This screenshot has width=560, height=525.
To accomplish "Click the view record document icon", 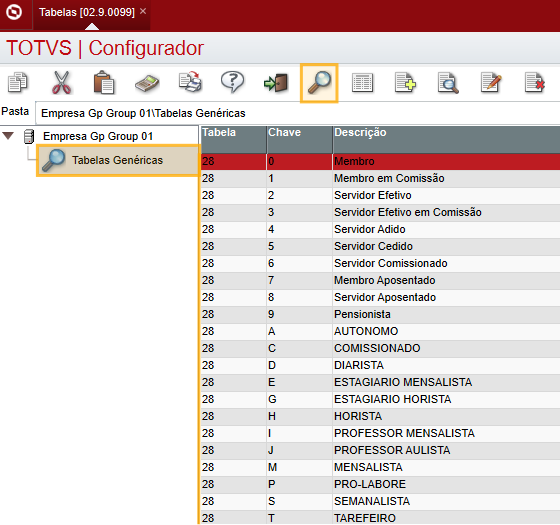I will coord(448,83).
